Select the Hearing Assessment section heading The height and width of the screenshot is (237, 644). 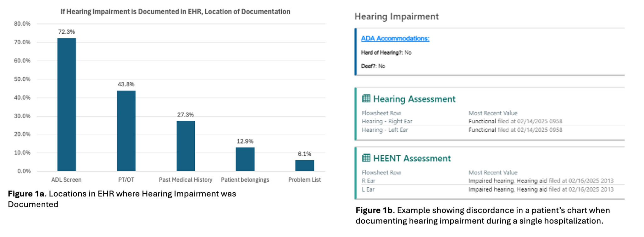point(414,99)
